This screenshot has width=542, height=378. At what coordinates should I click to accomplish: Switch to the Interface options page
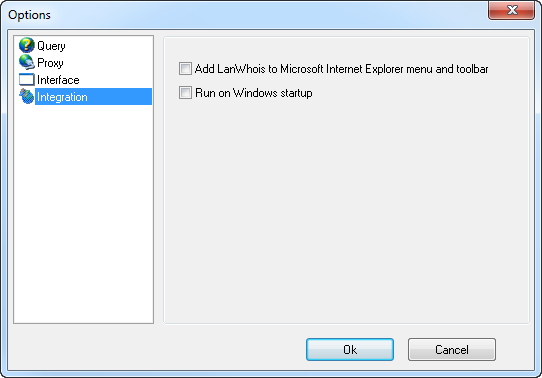click(x=58, y=80)
